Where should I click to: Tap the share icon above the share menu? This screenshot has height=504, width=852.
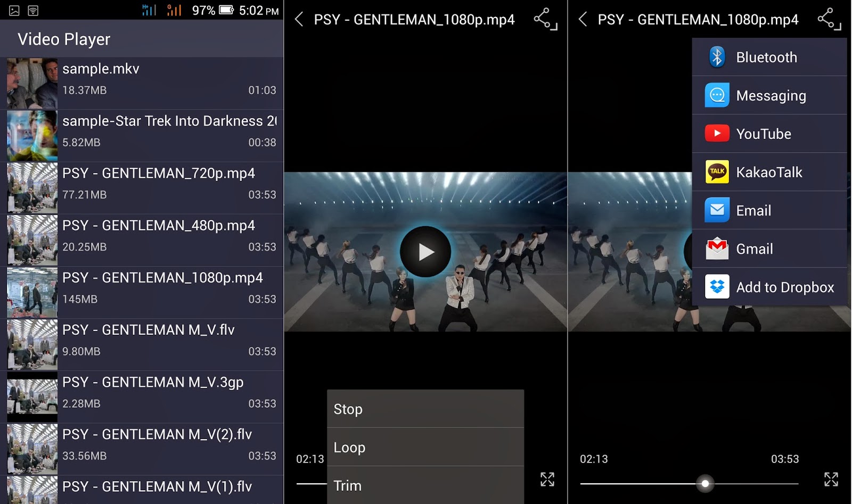829,19
